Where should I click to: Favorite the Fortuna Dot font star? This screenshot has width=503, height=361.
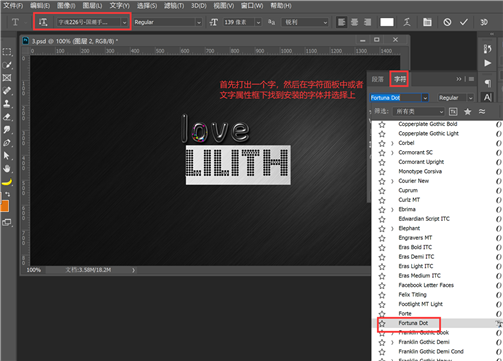point(382,323)
